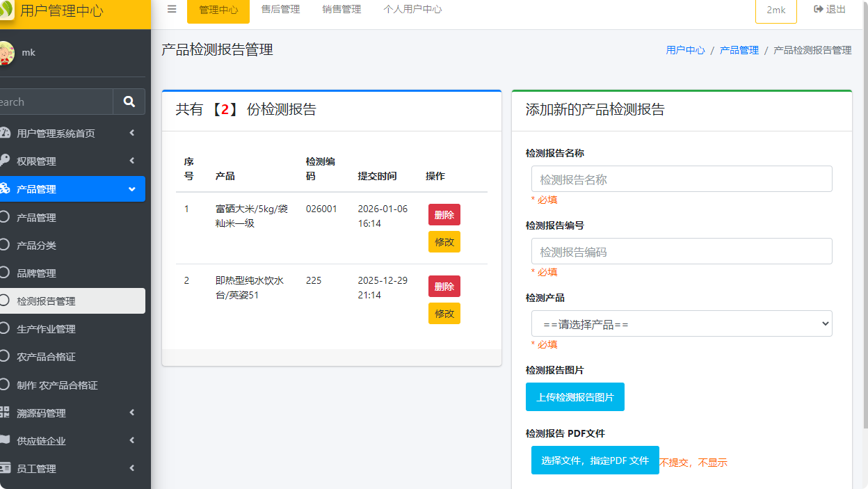Click detection code 026001 cell
This screenshot has width=868, height=489.
tap(321, 209)
